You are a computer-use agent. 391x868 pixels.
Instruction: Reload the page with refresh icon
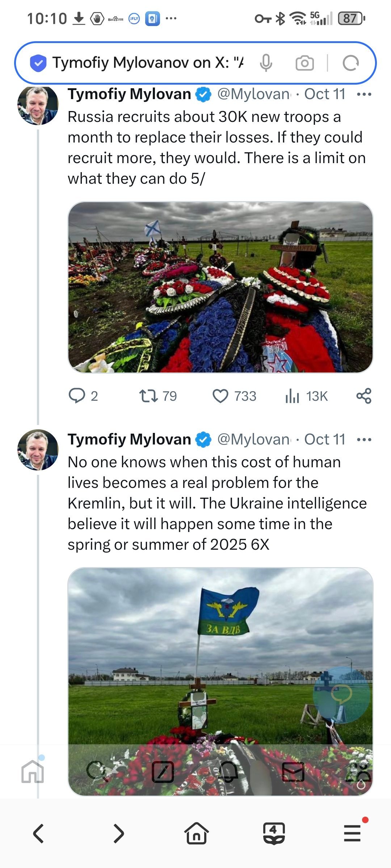350,63
